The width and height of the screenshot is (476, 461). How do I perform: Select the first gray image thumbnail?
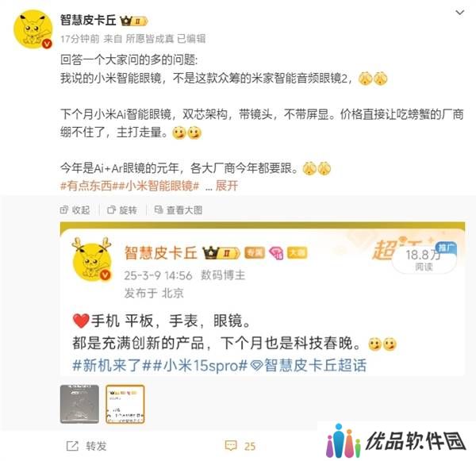(79, 404)
